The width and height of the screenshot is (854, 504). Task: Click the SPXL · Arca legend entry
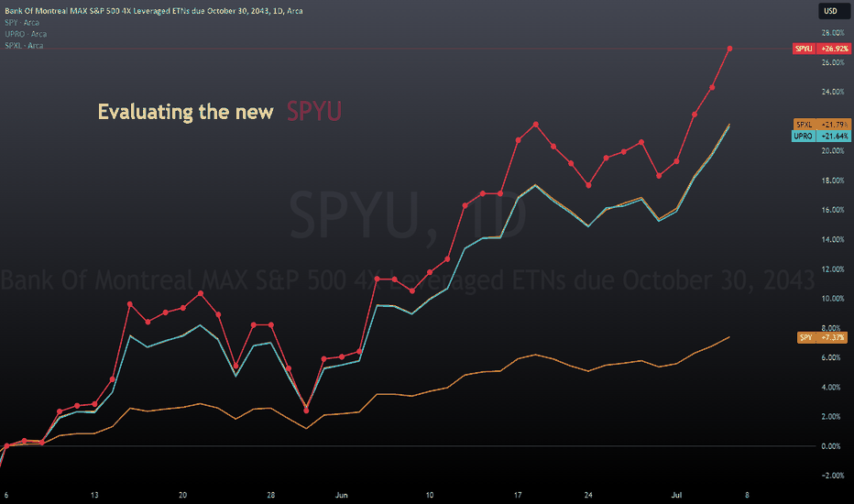click(x=24, y=45)
